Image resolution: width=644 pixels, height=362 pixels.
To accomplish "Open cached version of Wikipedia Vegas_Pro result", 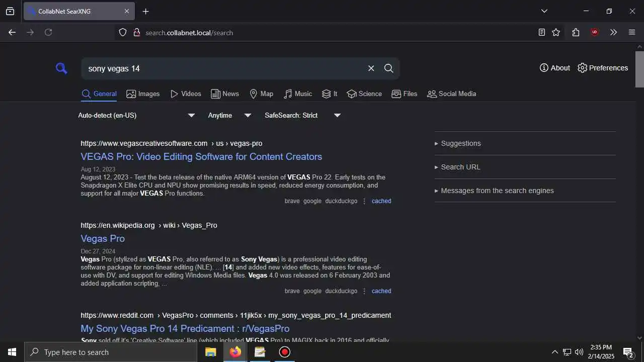I will point(381,291).
